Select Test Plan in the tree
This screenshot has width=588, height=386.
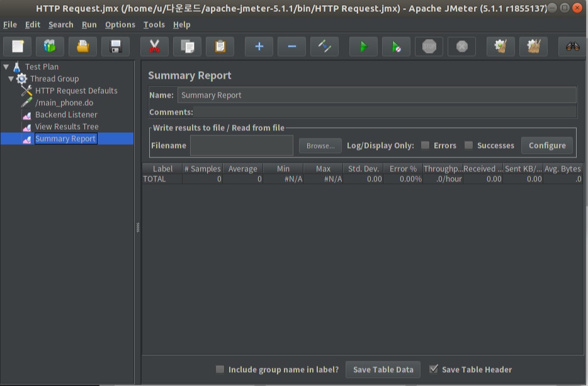tap(42, 67)
